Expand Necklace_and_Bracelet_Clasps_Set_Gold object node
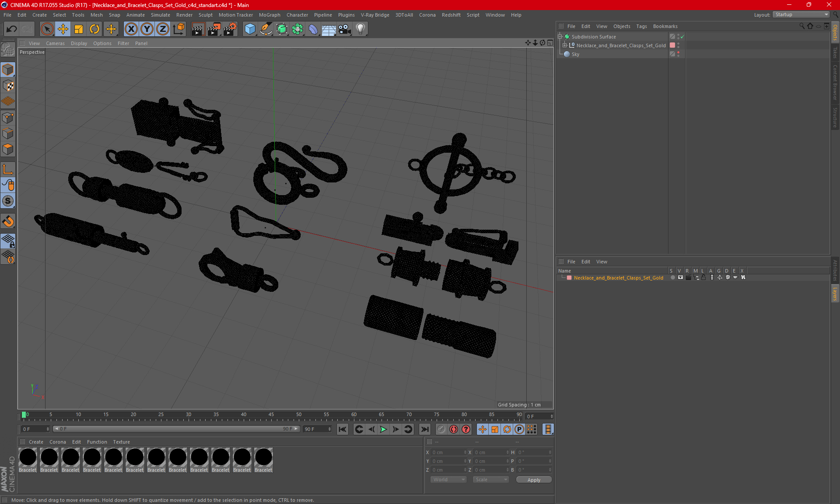 click(564, 45)
